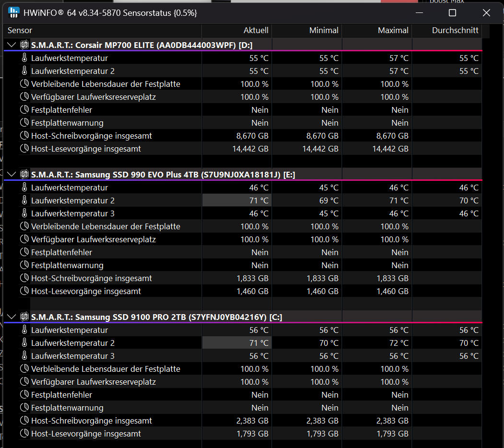The width and height of the screenshot is (504, 448).
Task: Click the 2,383 GB current value
Action: (252, 421)
